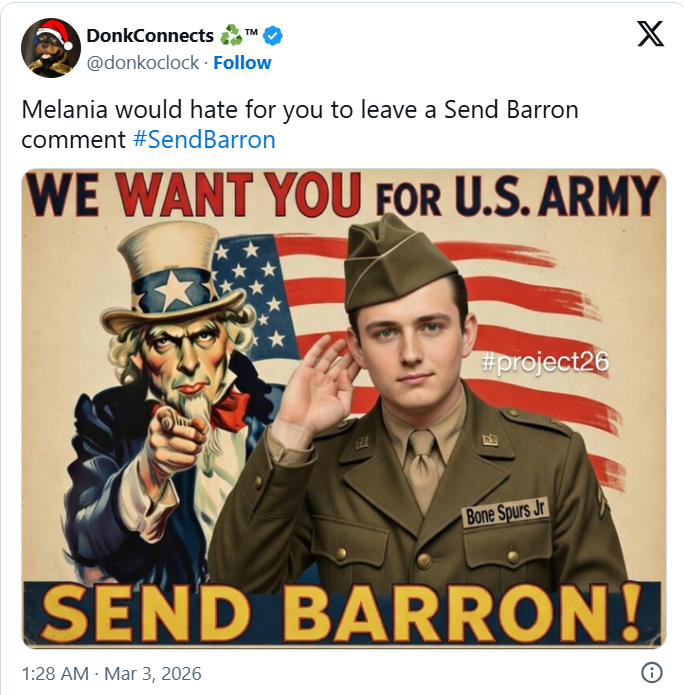This screenshot has height=695, width=684.
Task: Click the Mar 3, 2026 date
Action: 152,674
